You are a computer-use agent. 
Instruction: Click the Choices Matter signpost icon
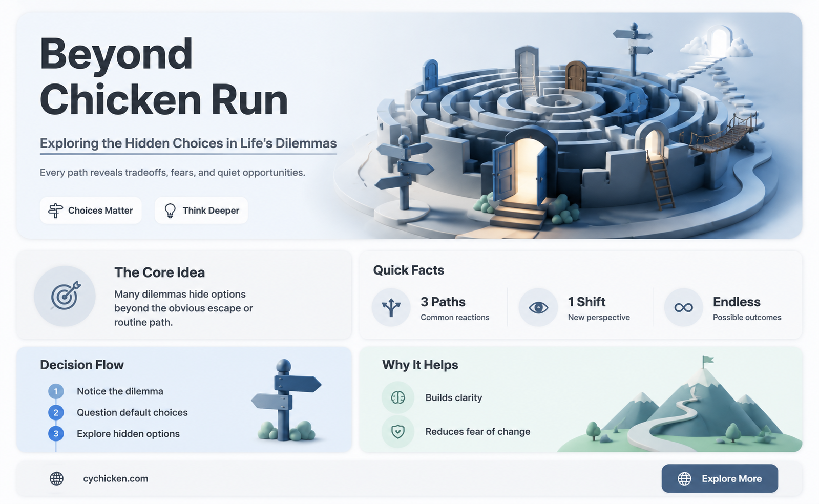coord(55,211)
